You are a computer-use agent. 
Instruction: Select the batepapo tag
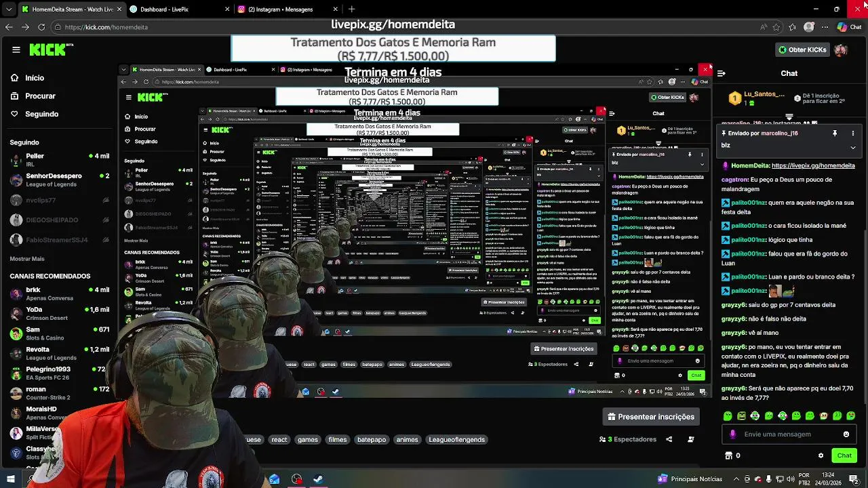point(372,439)
